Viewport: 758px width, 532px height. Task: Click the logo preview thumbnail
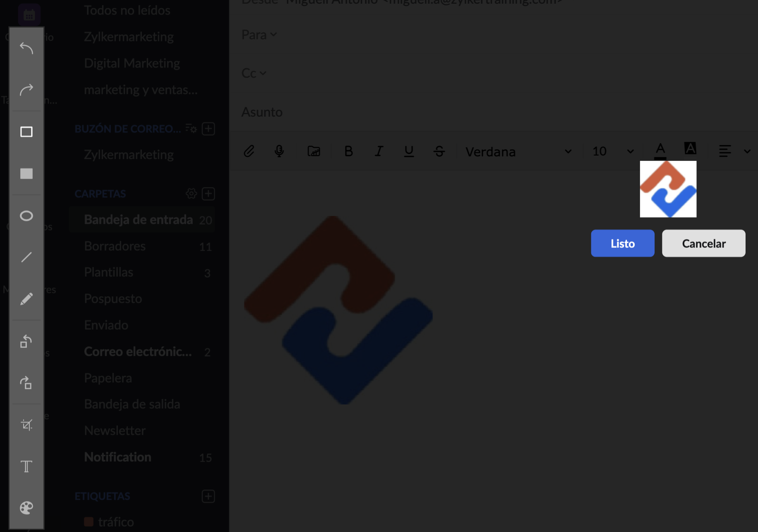[668, 189]
